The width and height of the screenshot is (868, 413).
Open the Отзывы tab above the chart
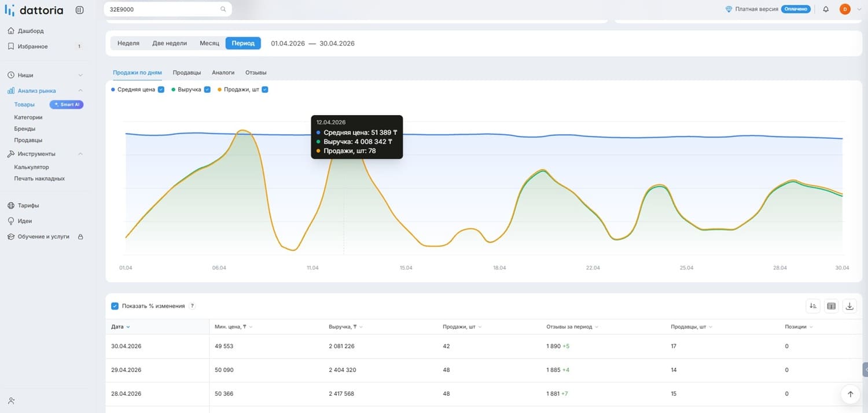pos(256,73)
